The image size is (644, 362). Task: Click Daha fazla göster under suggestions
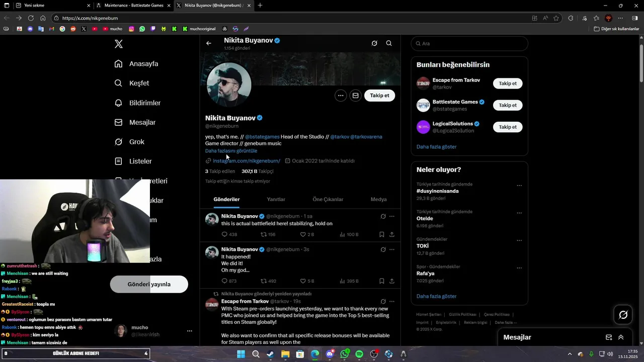tap(437, 147)
